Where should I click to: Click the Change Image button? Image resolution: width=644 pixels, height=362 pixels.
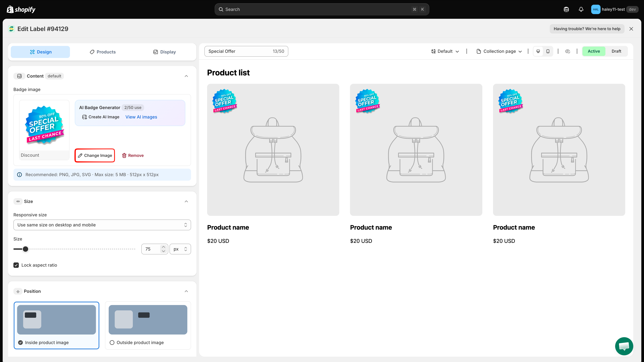coord(95,155)
